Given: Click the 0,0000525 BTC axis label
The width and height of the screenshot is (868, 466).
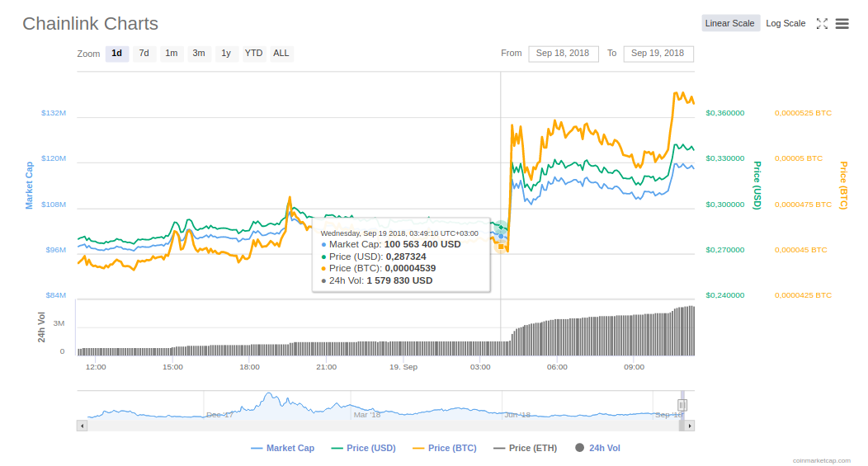Looking at the screenshot, I should pos(804,113).
